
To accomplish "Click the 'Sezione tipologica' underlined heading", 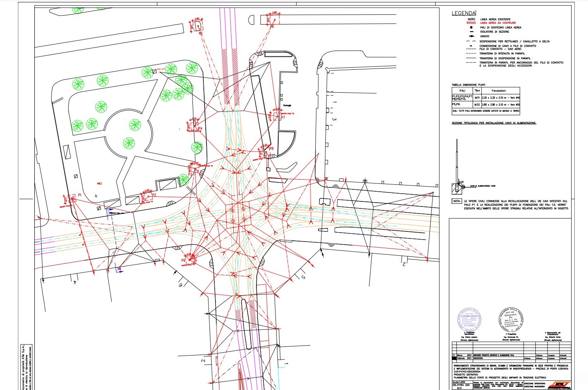I will click(x=494, y=123).
